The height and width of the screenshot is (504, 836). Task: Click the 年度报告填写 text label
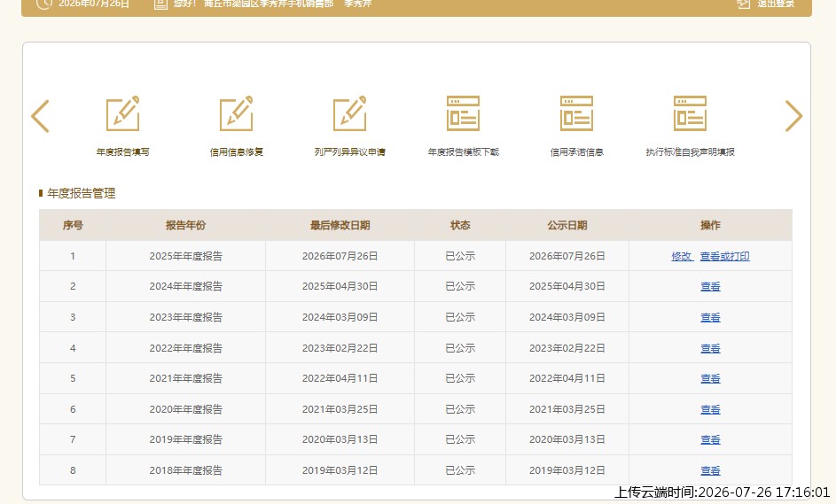[x=122, y=151]
